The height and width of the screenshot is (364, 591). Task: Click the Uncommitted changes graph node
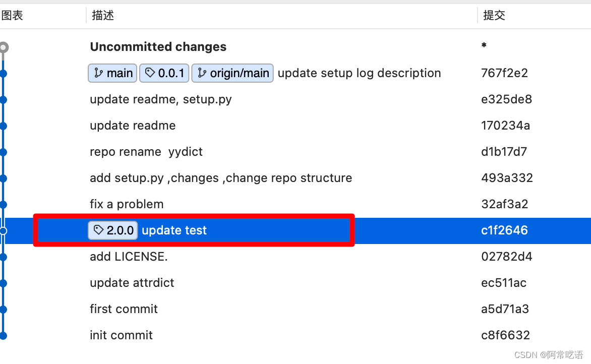coord(4,47)
